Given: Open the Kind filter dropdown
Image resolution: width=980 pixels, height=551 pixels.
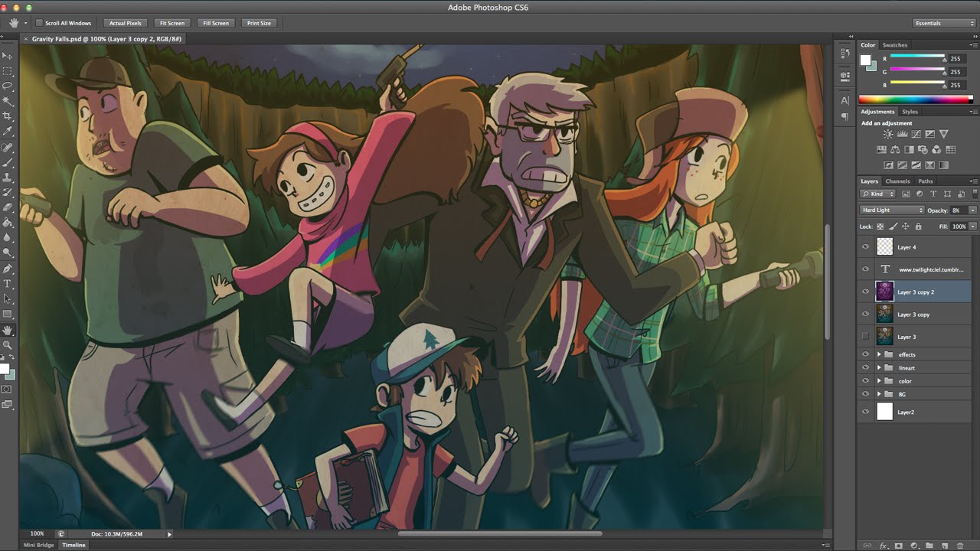Looking at the screenshot, I should click(x=877, y=194).
